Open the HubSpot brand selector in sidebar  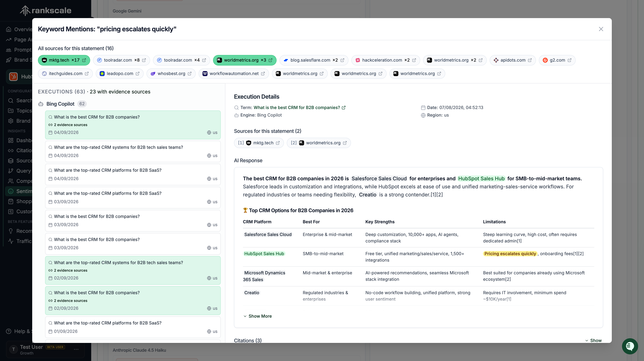[x=19, y=77]
